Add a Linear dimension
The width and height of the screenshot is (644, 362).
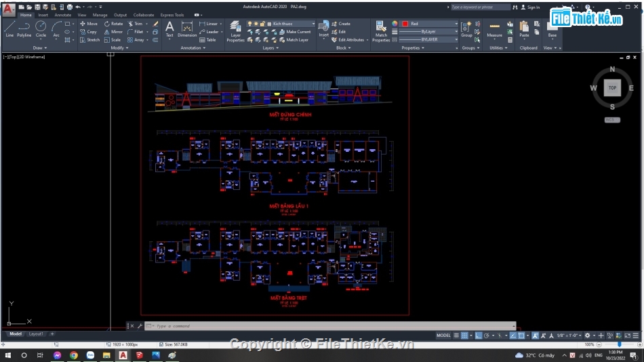209,24
